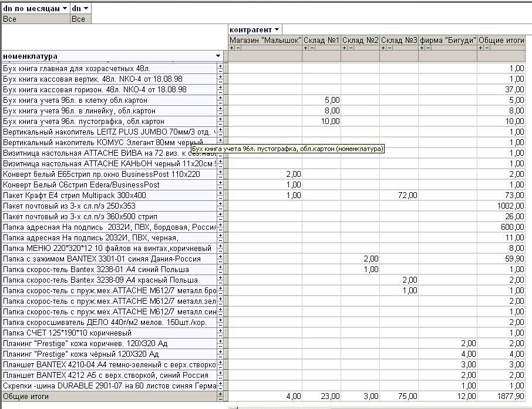
Task: Expand details plus under Склад №3 column
Action: point(383,48)
